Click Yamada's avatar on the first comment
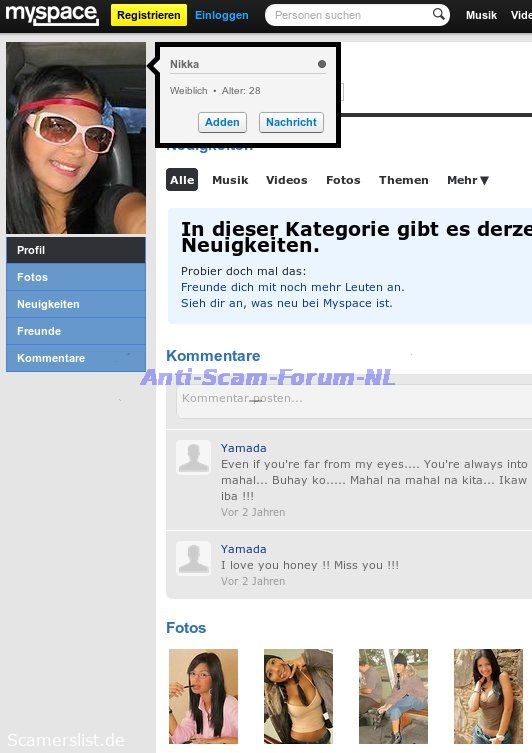This screenshot has width=532, height=753. [193, 457]
